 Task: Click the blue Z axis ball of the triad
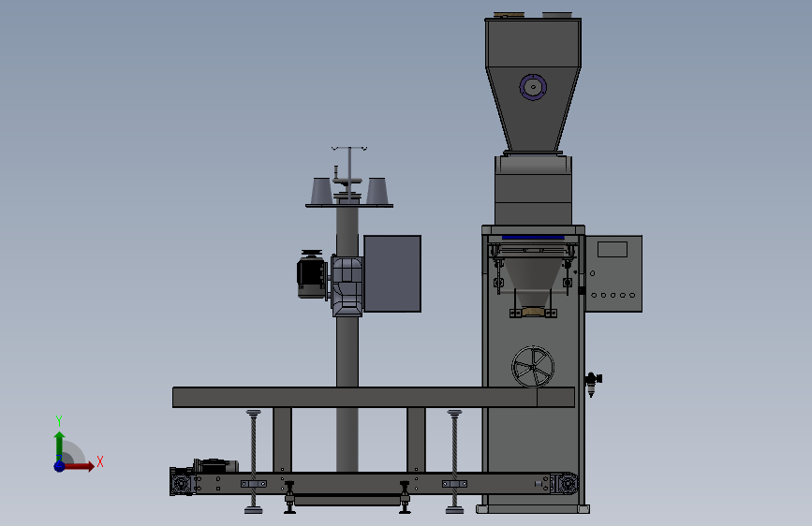pyautogui.click(x=59, y=466)
